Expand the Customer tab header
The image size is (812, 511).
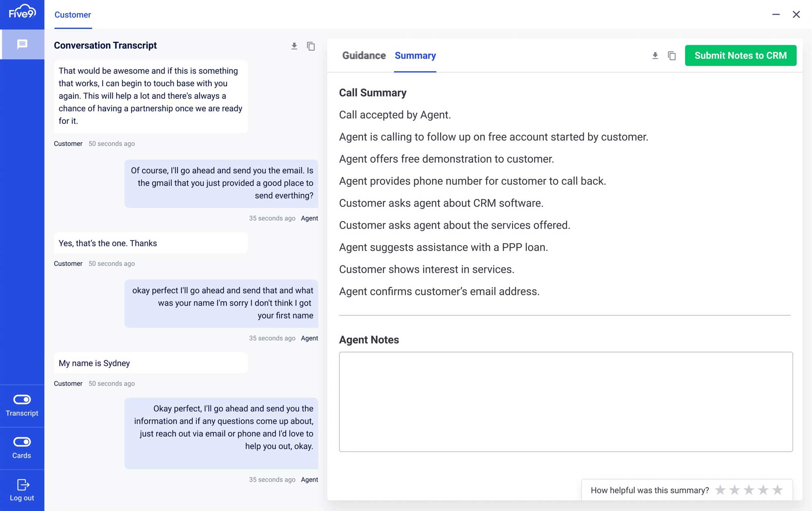click(72, 14)
